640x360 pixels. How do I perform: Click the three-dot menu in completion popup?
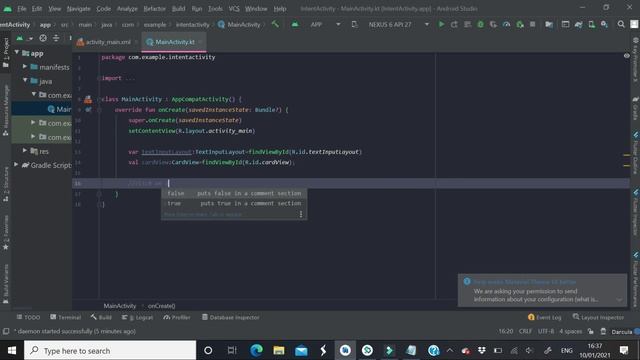[x=301, y=214]
